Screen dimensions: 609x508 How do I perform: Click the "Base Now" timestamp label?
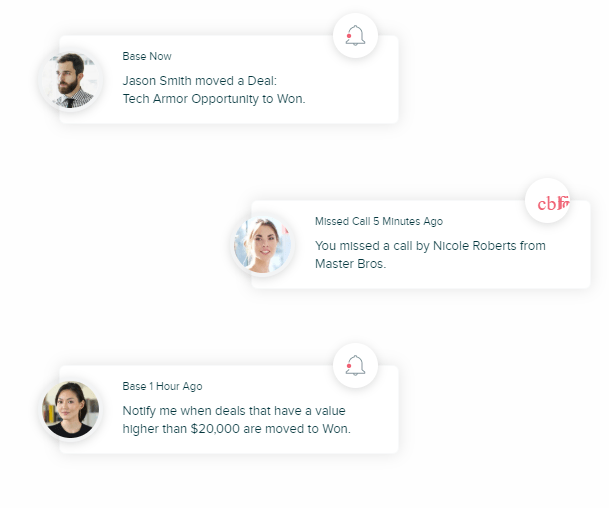point(147,56)
